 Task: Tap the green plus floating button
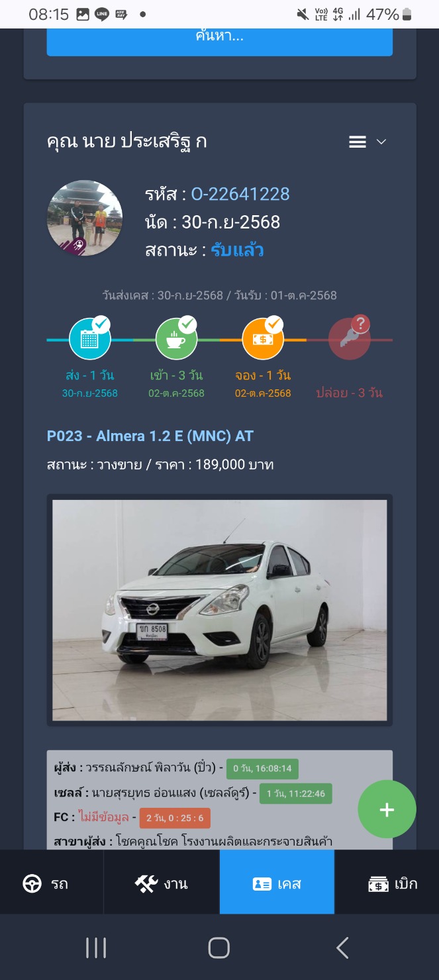click(x=387, y=809)
